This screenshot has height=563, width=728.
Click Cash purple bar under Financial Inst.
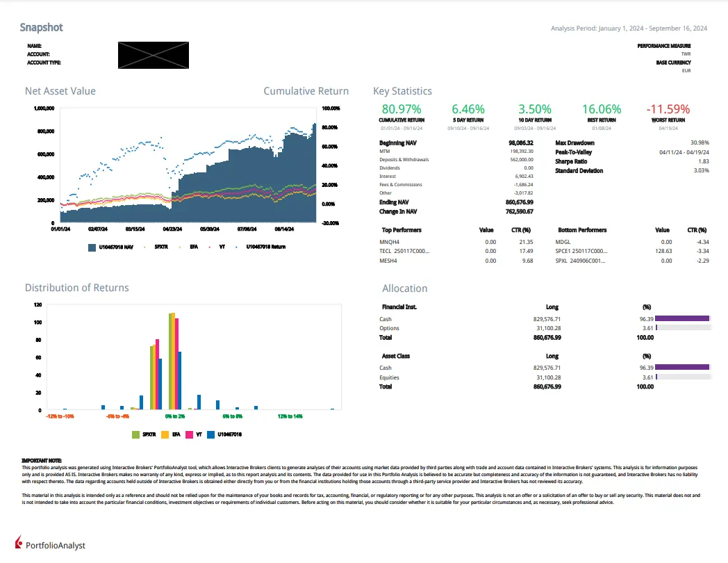682,319
